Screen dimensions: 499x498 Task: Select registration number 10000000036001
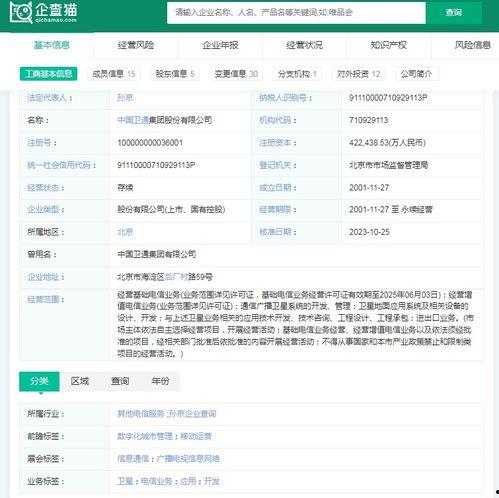click(150, 143)
